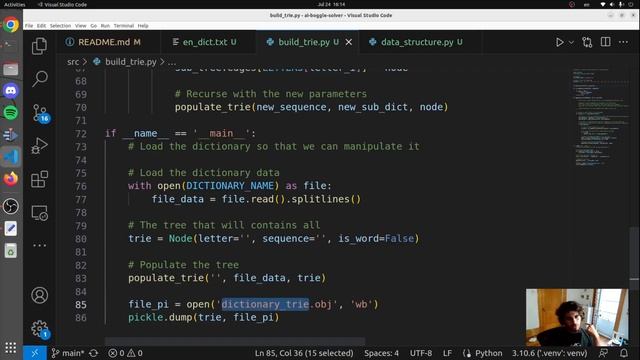Open Firefox from the dock
640x360 pixels.
coord(11,179)
